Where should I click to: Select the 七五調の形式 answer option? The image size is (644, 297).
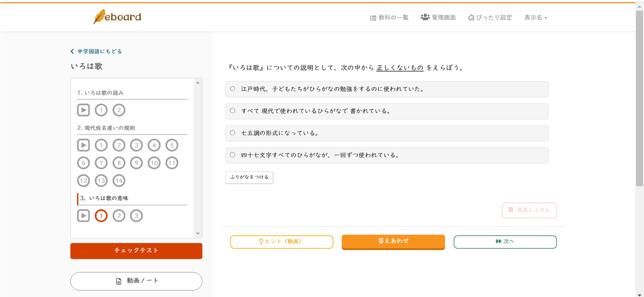point(232,133)
